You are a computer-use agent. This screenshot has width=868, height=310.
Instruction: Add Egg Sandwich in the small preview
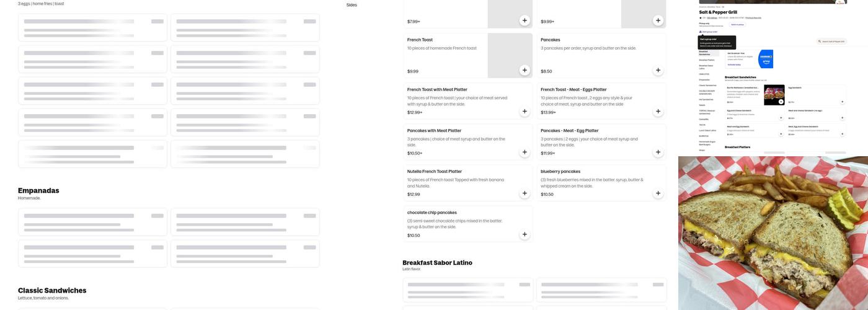point(842,101)
